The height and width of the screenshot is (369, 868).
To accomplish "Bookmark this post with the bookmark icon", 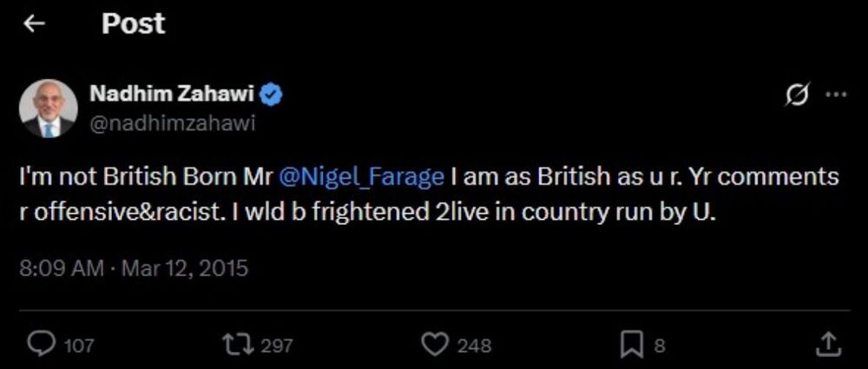I will tap(631, 345).
